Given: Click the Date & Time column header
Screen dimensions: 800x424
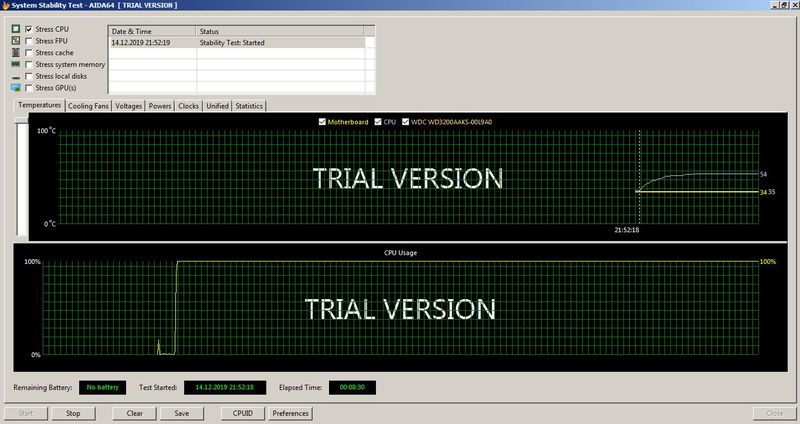Looking at the screenshot, I should (x=153, y=31).
